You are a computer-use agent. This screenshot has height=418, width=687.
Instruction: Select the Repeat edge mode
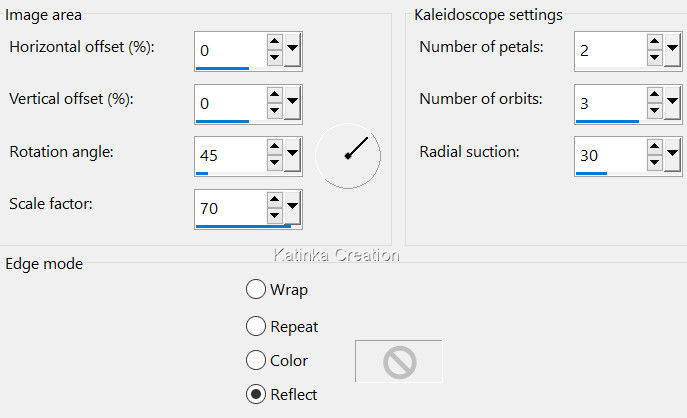tap(255, 326)
